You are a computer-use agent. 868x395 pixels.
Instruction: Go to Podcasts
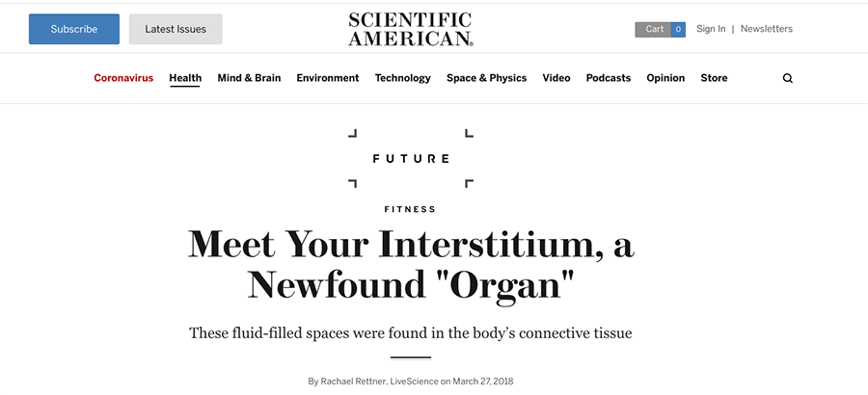[x=609, y=78]
